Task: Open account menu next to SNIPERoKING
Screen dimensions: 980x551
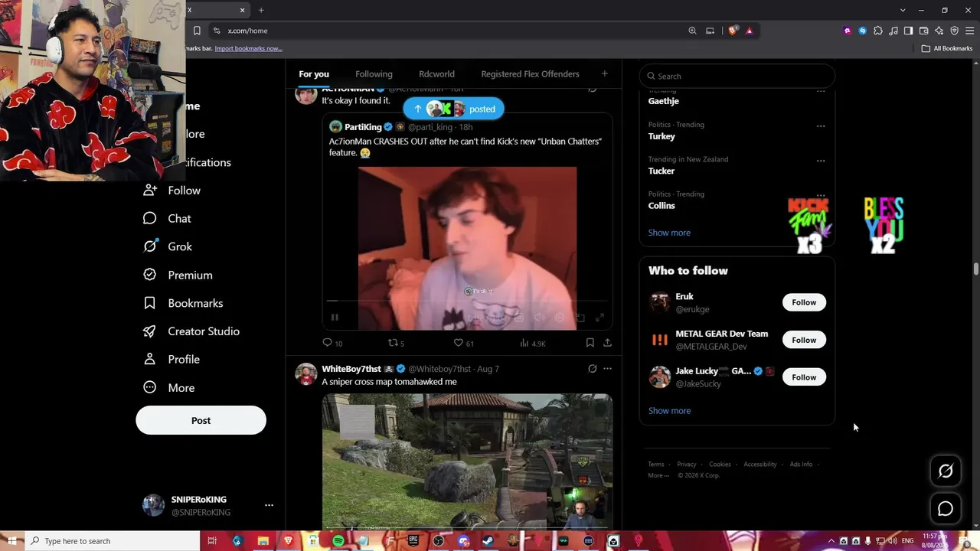Action: (269, 505)
